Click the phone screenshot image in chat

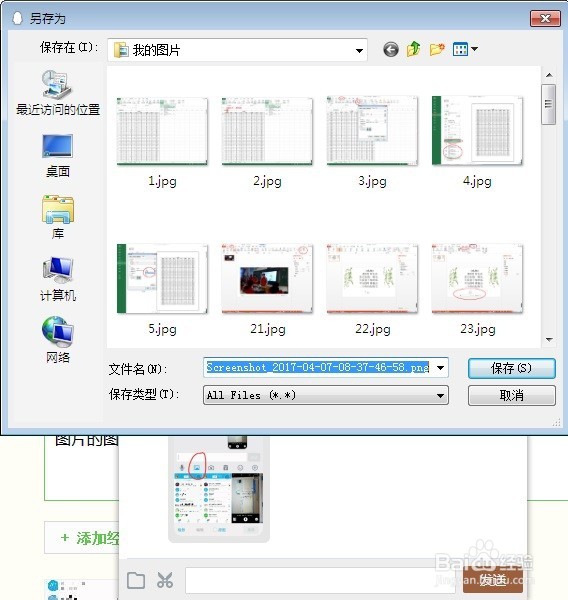coord(219,488)
